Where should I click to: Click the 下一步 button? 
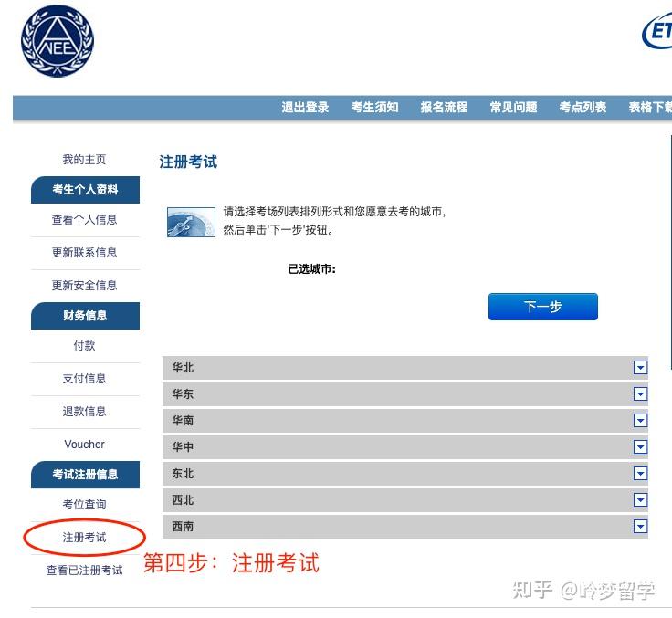point(543,307)
